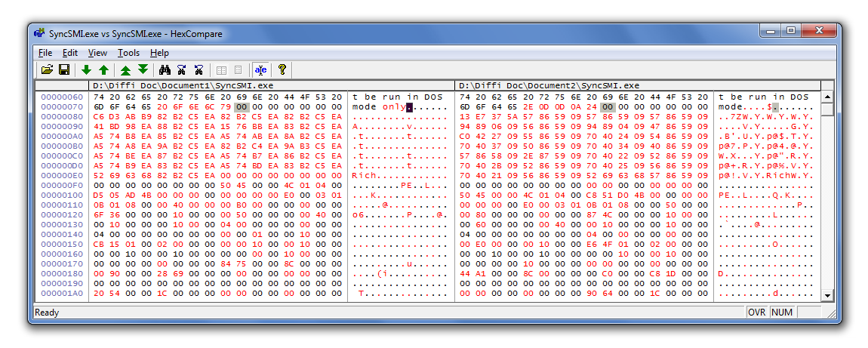
Task: Open the Tools menu
Action: click(x=128, y=53)
